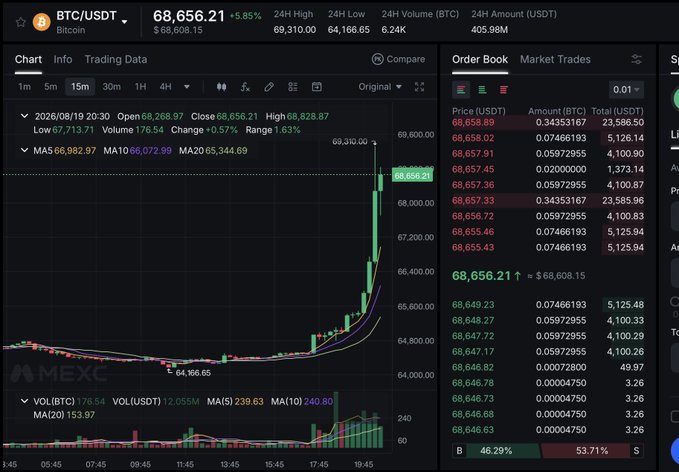Open the candlestick chart type icon
679x472 pixels.
click(221, 87)
